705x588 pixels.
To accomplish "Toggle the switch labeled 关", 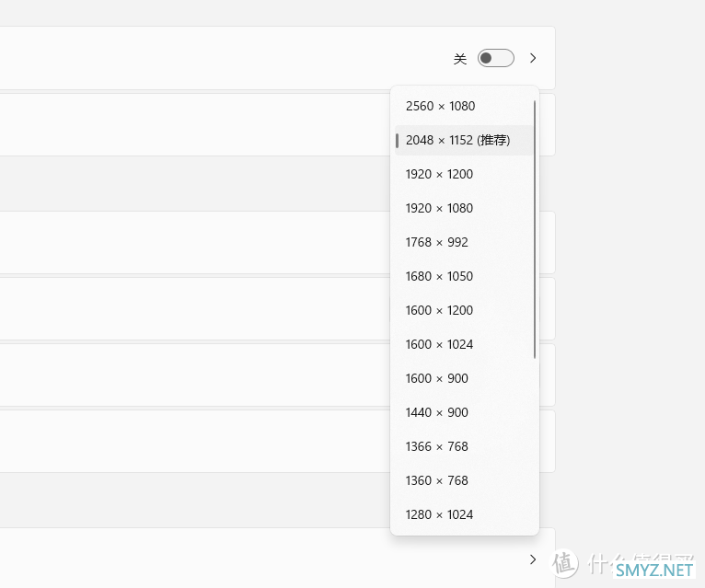I will pos(495,58).
